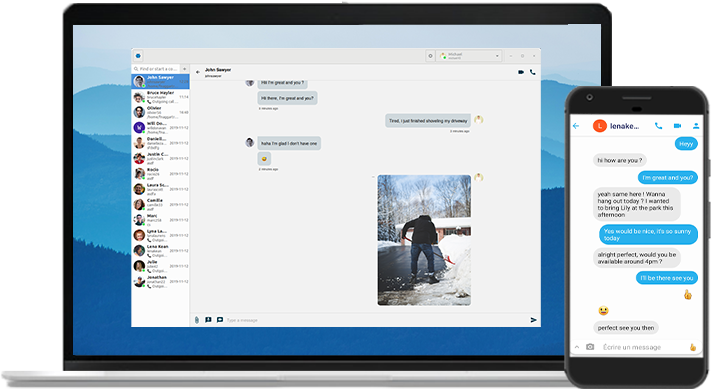The width and height of the screenshot is (711, 389).
Task: Tap the phone call icon on mobile
Action: coord(658,126)
